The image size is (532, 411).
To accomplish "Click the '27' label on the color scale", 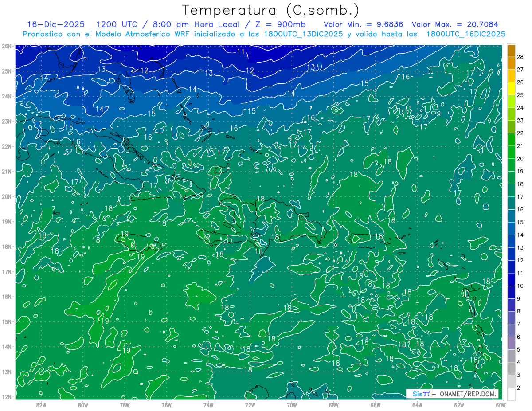I will pyautogui.click(x=520, y=70).
